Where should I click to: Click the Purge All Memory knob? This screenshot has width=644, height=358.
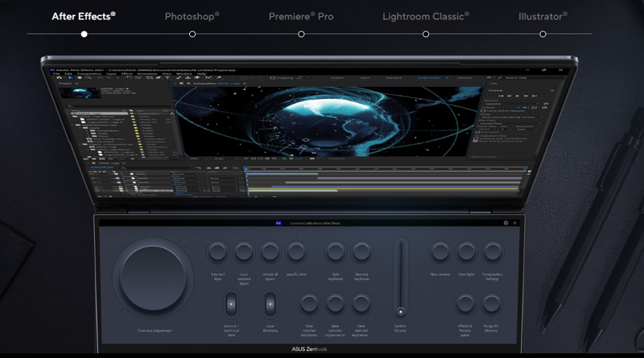pyautogui.click(x=491, y=304)
